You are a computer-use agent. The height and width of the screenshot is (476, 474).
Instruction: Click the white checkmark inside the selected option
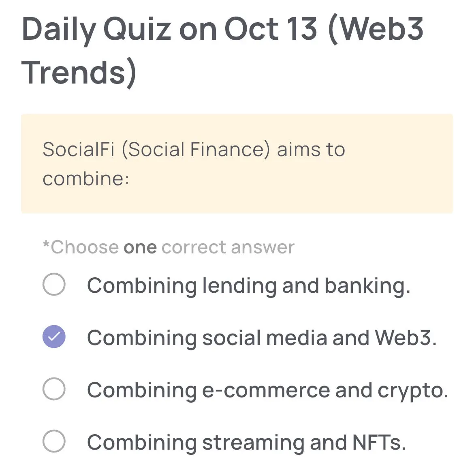coord(54,337)
